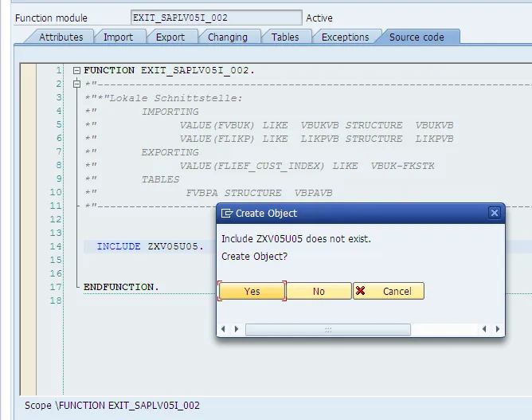Image resolution: width=532 pixels, height=420 pixels.
Task: Click Yes to create the include
Action: pos(252,291)
